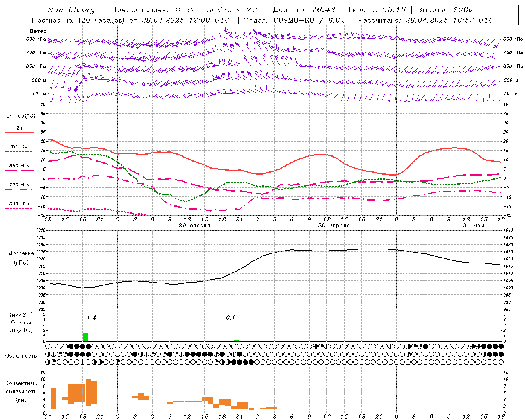Select the model name COSMO-RU
525x420 pixels.
294,20
